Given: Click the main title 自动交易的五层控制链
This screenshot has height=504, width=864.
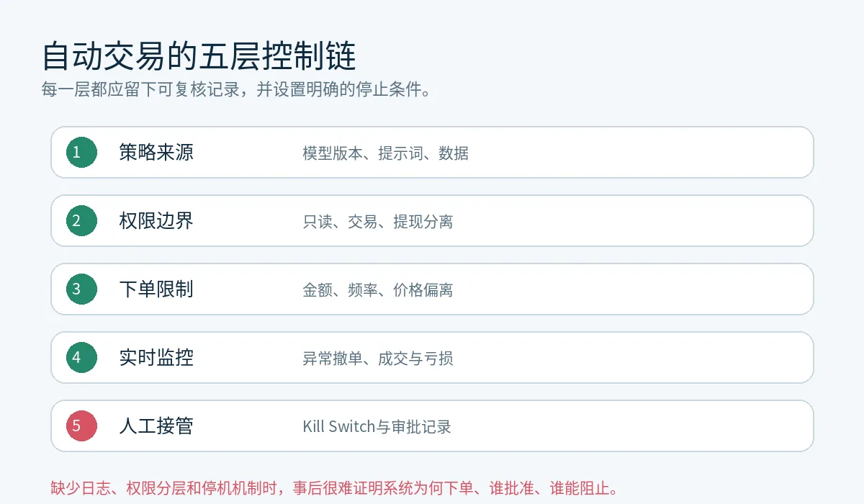Looking at the screenshot, I should coord(199,55).
